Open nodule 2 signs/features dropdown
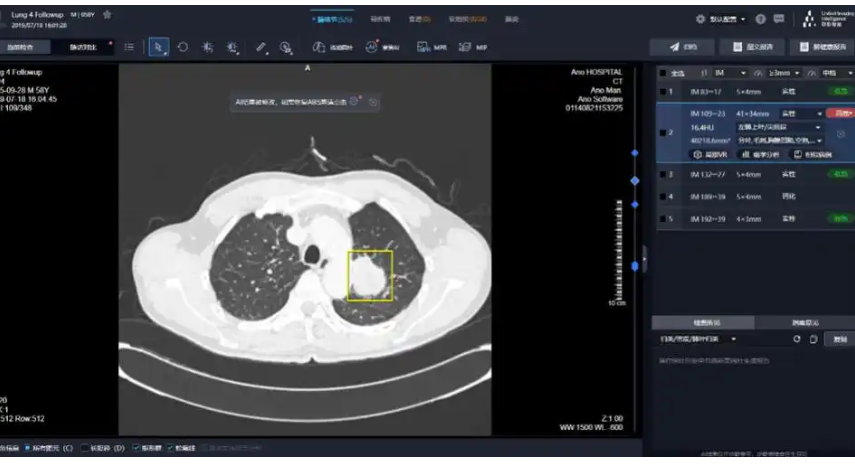Screen dimensions: 855x473 tap(779, 141)
